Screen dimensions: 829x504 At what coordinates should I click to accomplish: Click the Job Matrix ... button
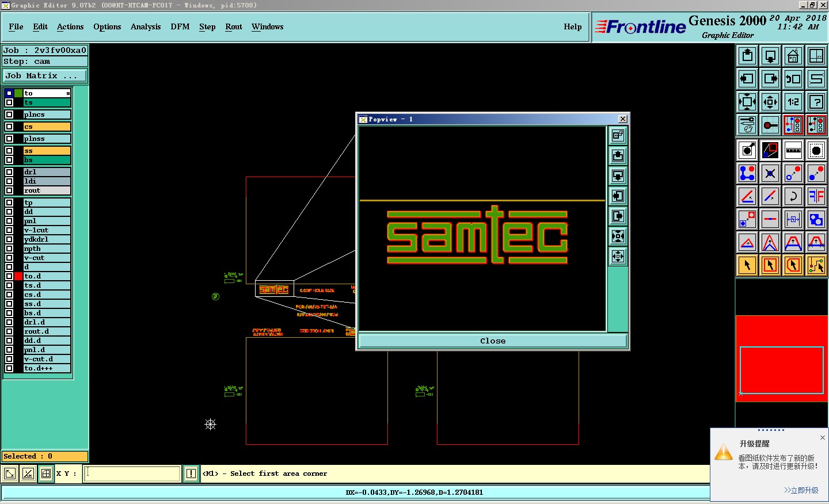coord(45,75)
